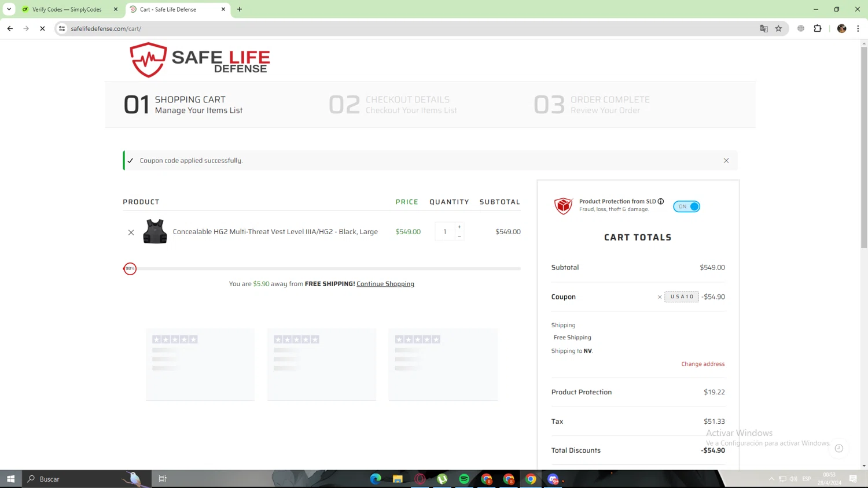The width and height of the screenshot is (868, 488).
Task: Open Opera GX icon on taskbar
Action: 420,479
